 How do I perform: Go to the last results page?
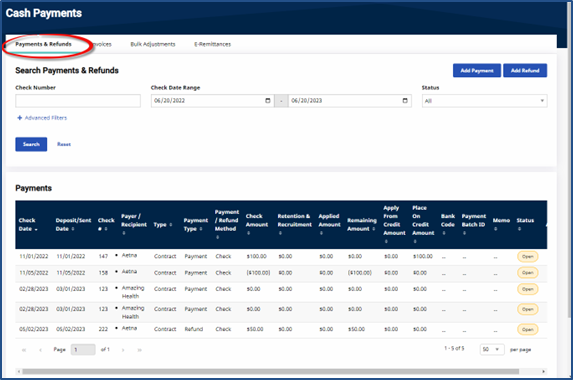pyautogui.click(x=139, y=350)
